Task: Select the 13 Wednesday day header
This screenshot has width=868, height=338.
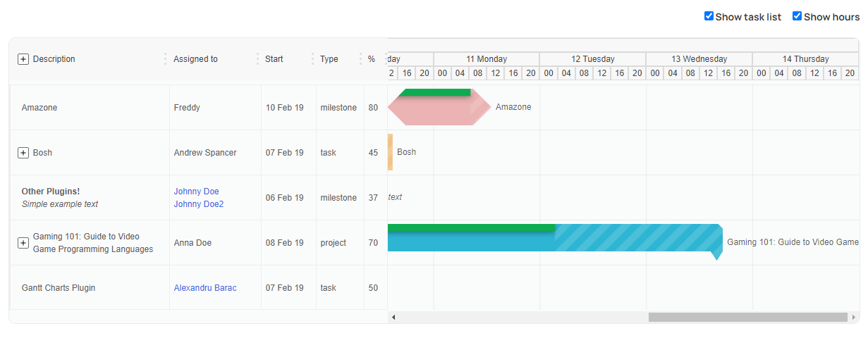Action: point(699,59)
